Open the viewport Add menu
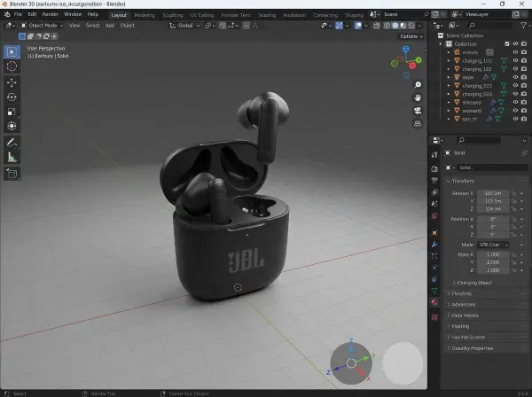The height and width of the screenshot is (397, 532). (110, 26)
